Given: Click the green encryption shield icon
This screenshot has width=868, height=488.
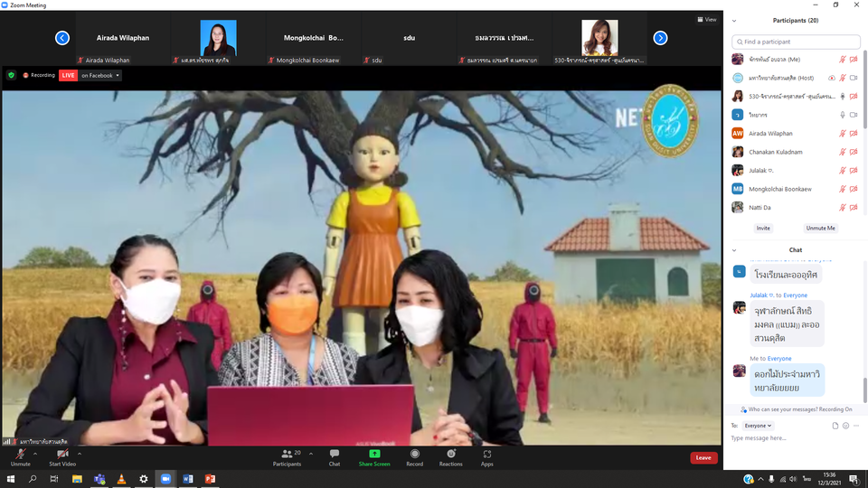Looking at the screenshot, I should [x=11, y=75].
